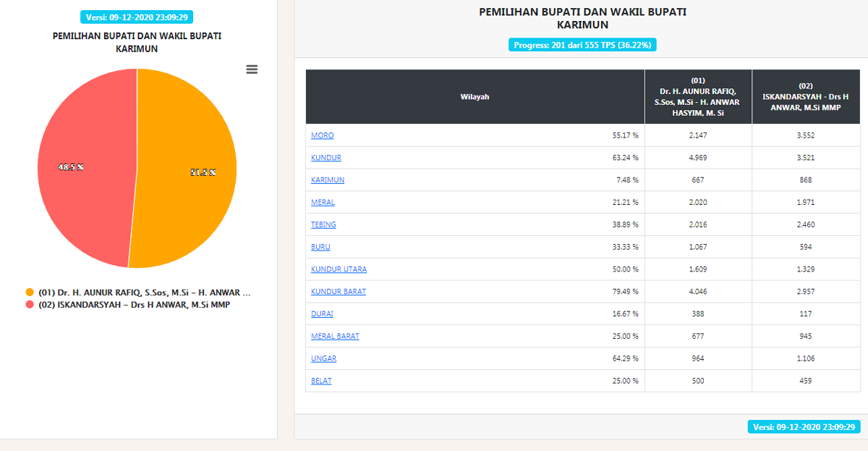The height and width of the screenshot is (451, 868).
Task: Click the (01) Dr. H. AUNUR RAFIQ column header
Action: click(698, 97)
